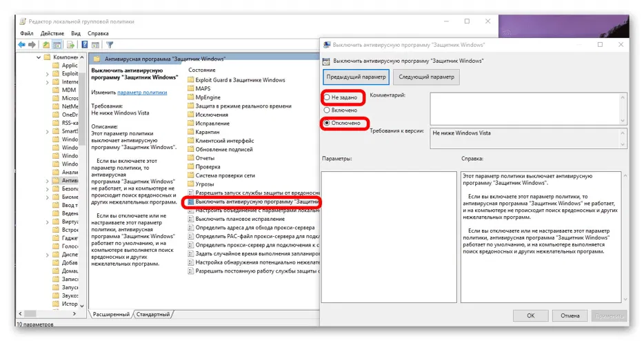
Task: Toggle the console tree show/hide icon
Action: click(57, 45)
